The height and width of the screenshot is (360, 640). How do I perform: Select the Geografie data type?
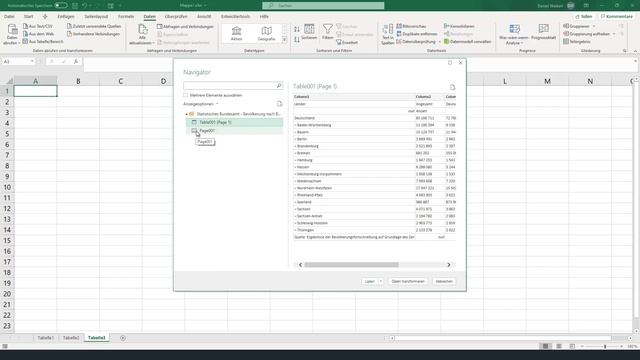267,33
